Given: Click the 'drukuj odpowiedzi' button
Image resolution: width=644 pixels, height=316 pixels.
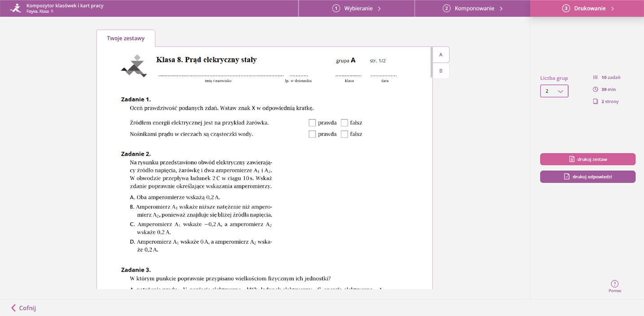Looking at the screenshot, I should point(588,177).
